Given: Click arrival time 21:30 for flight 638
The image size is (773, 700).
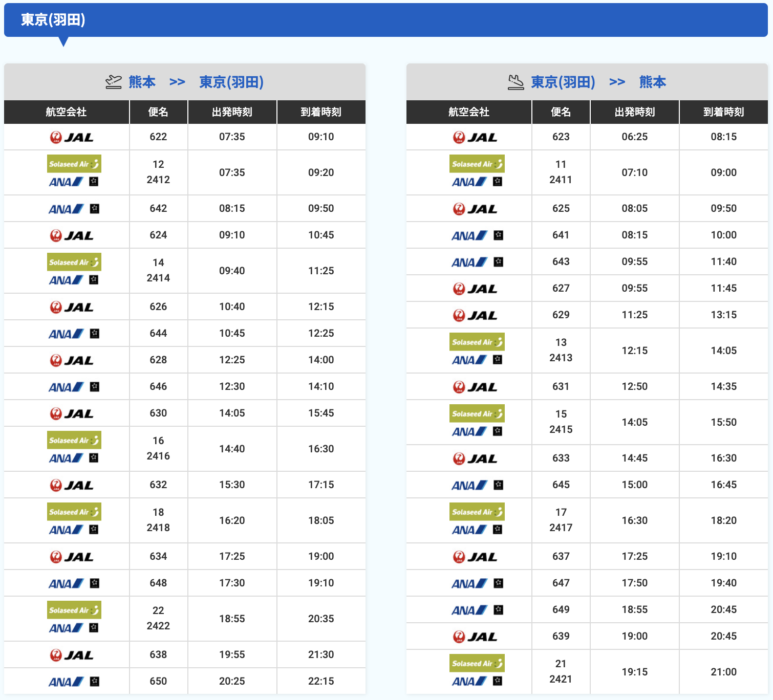Looking at the screenshot, I should (321, 654).
